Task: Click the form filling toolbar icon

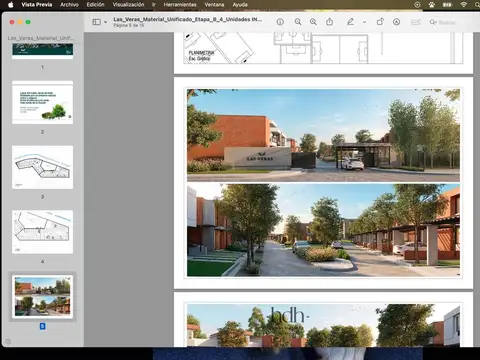Action: (416, 22)
